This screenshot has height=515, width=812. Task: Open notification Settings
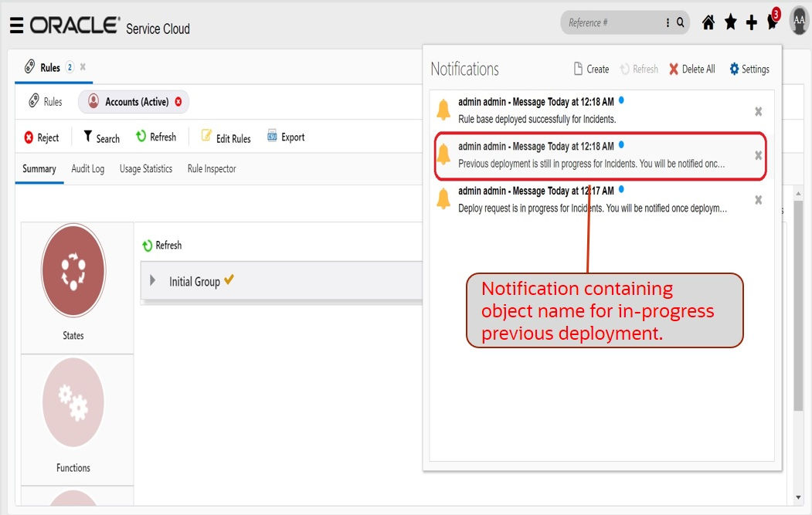click(749, 69)
